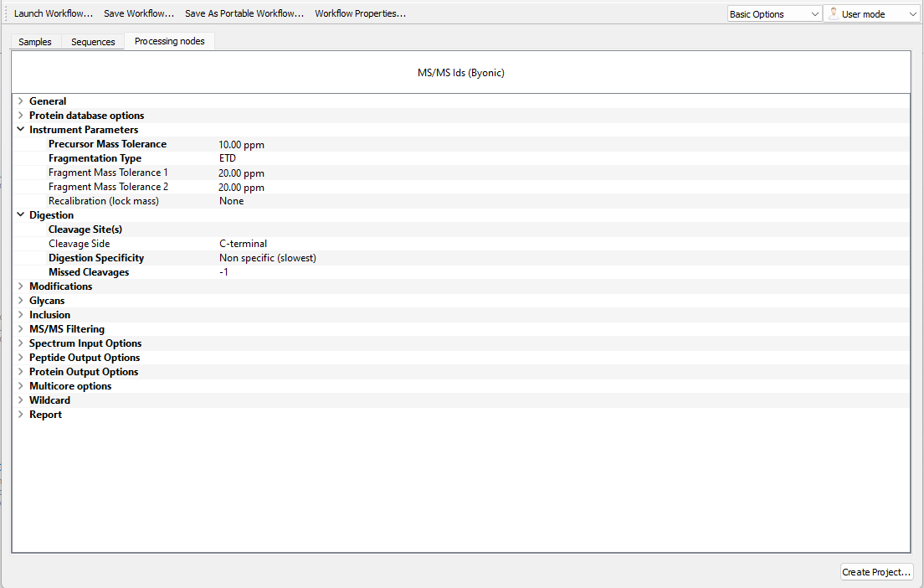This screenshot has height=588, width=924.
Task: Expand the MS/MS Filtering section
Action: 21,328
